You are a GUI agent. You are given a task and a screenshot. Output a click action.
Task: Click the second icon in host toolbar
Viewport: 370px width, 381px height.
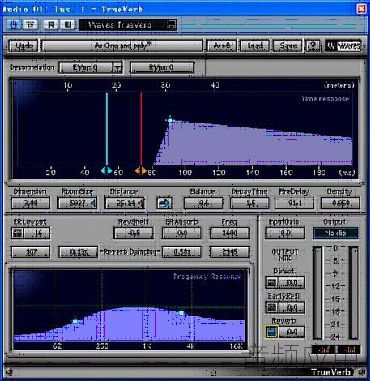click(30, 25)
